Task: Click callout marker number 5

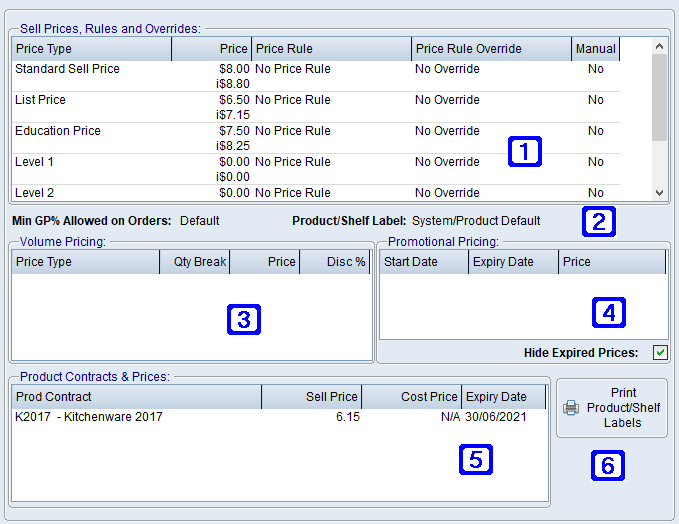Action: 476,458
